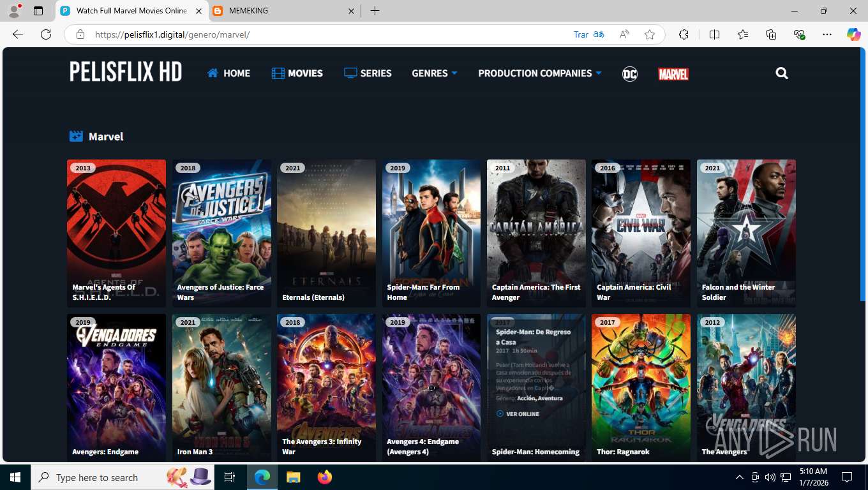Click VER ONLINE on Spider-Man card
The height and width of the screenshot is (490, 868).
point(518,413)
